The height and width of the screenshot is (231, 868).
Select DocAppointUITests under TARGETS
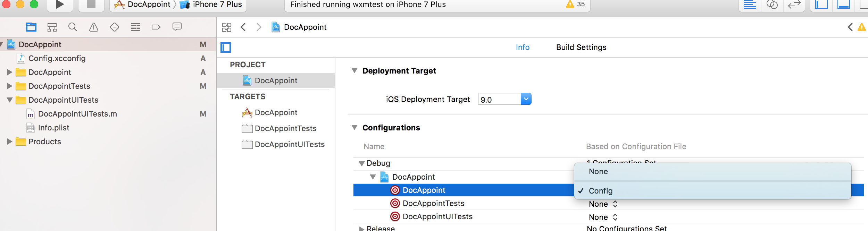click(x=276, y=144)
